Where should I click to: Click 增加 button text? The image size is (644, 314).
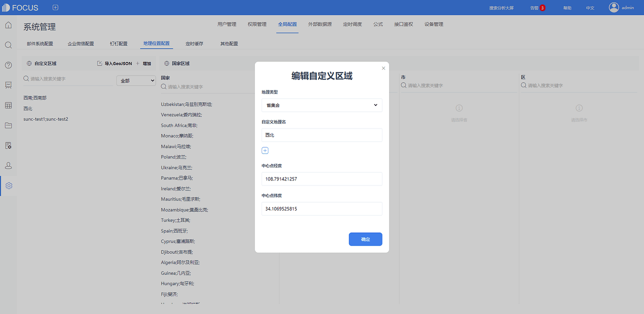point(147,64)
